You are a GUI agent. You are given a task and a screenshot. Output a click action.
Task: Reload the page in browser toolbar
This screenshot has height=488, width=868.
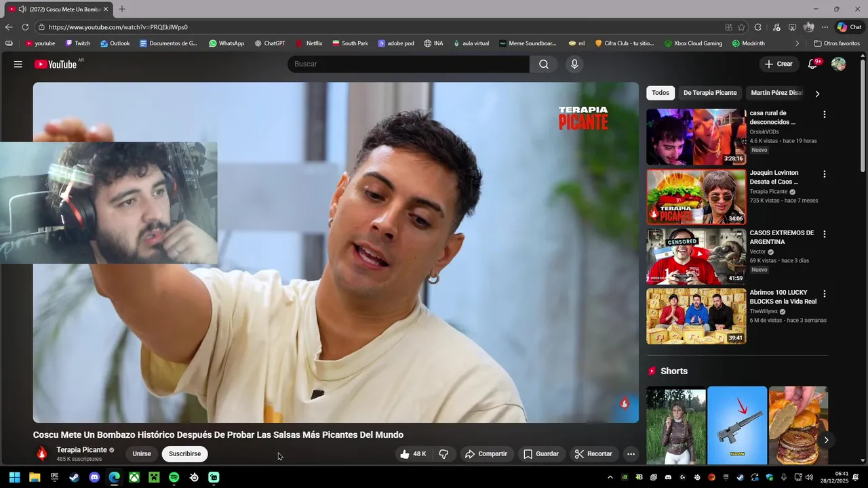click(25, 27)
